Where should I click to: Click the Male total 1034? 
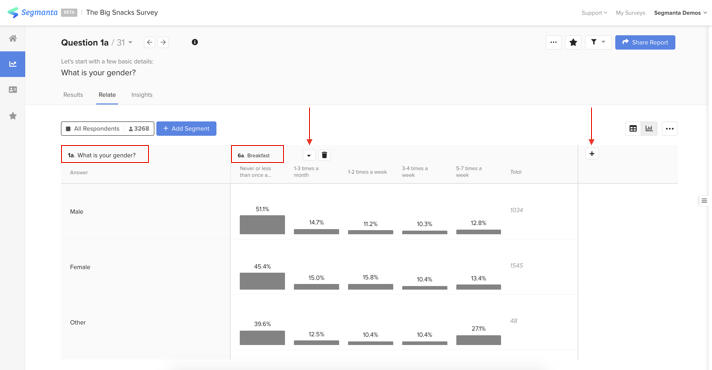pyautogui.click(x=516, y=210)
